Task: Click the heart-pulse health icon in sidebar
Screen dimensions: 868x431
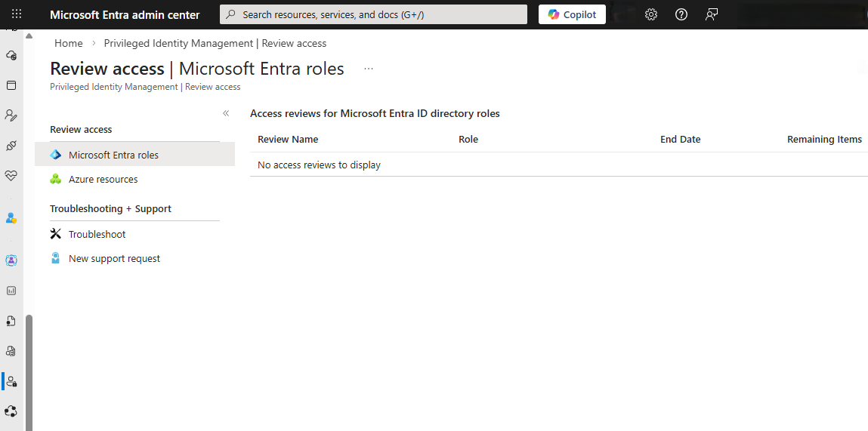Action: pos(11,175)
